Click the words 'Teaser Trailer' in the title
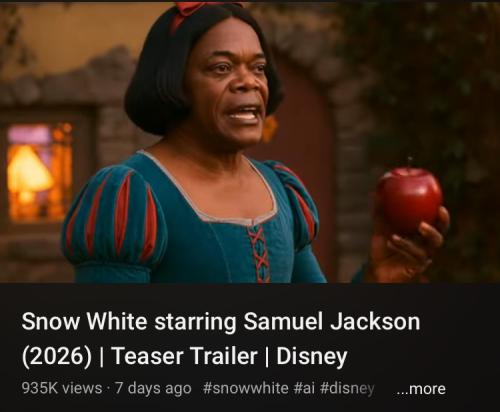500x412 pixels. click(185, 356)
